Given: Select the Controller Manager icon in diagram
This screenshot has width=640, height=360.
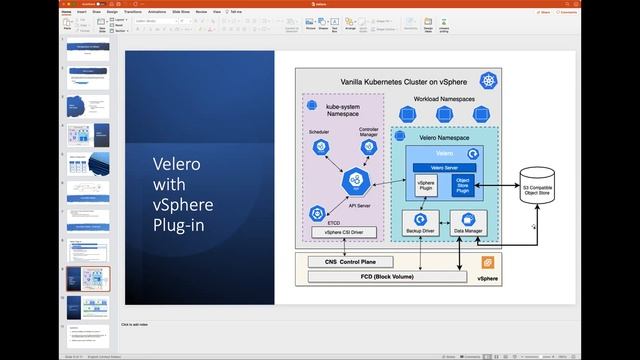Looking at the screenshot, I should pos(369,147).
